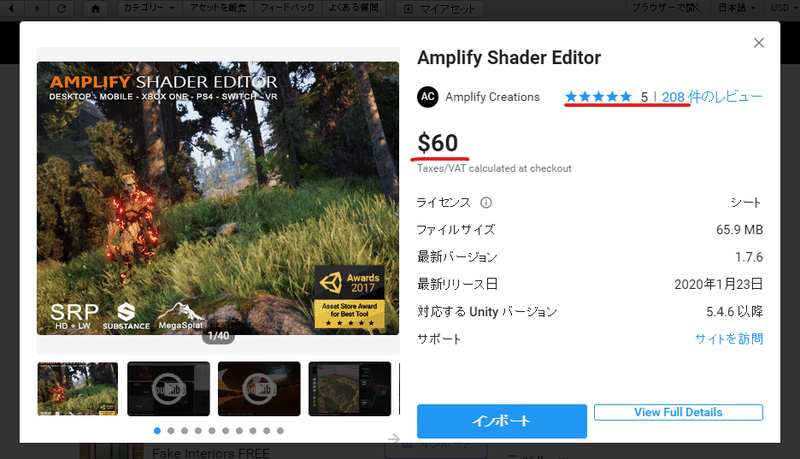
Task: Click the 2020年1月23日 release date
Action: 718,284
